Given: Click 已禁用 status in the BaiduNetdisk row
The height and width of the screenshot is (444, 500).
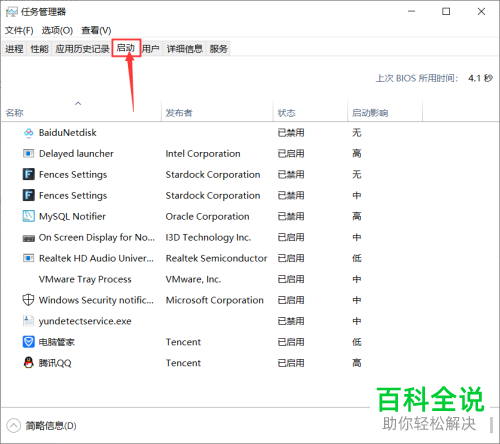Looking at the screenshot, I should 291,133.
